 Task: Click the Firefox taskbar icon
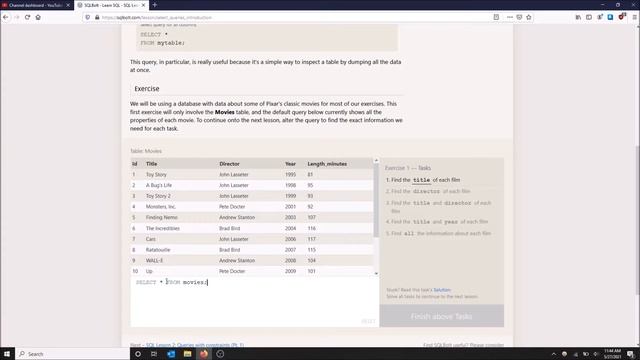tap(204, 354)
